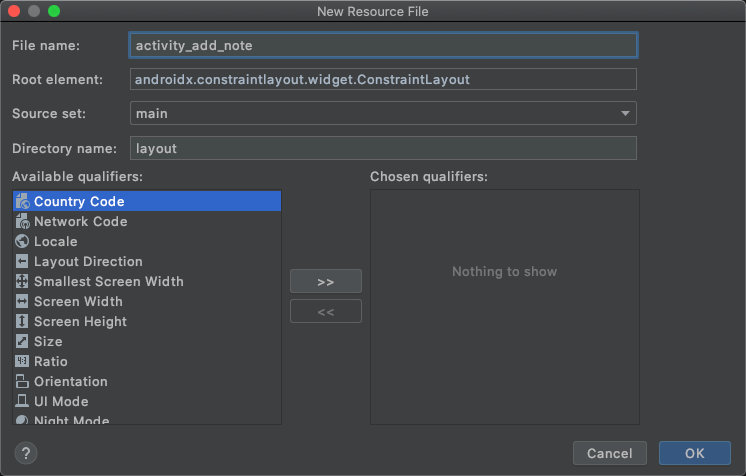This screenshot has height=476, width=746.
Task: Click the Network Code qualifier icon
Action: click(x=22, y=221)
